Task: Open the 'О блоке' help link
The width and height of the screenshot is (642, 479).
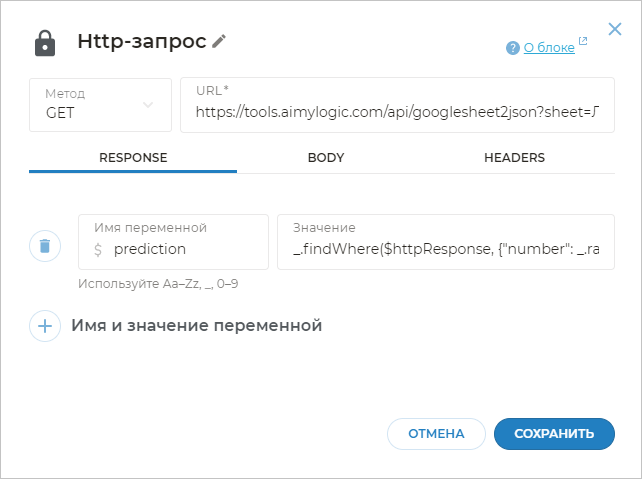Action: [548, 47]
